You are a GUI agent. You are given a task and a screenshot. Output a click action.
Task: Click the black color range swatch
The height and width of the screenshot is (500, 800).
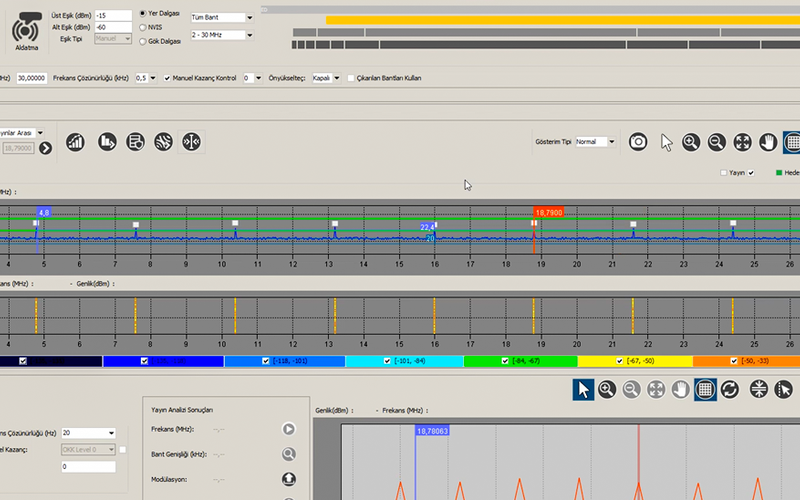tap(51, 361)
